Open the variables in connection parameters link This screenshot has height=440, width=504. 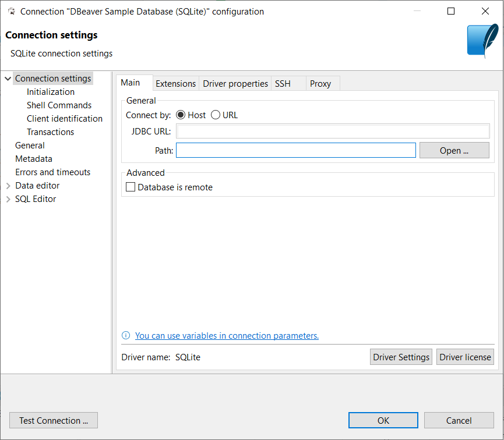227,336
